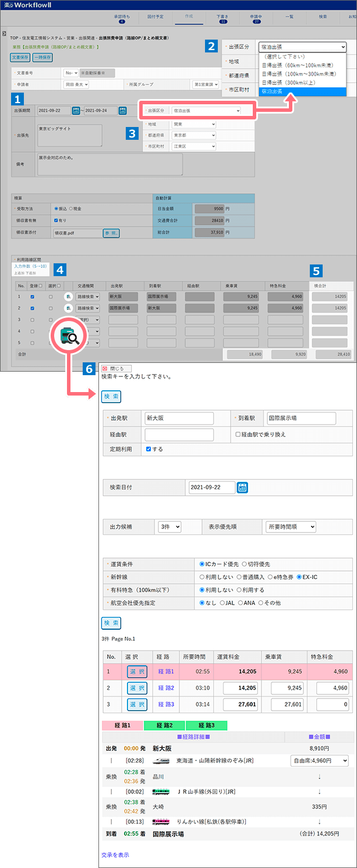
Task: Open 出張区分 dropdown in form above 関東
Action: [205, 111]
